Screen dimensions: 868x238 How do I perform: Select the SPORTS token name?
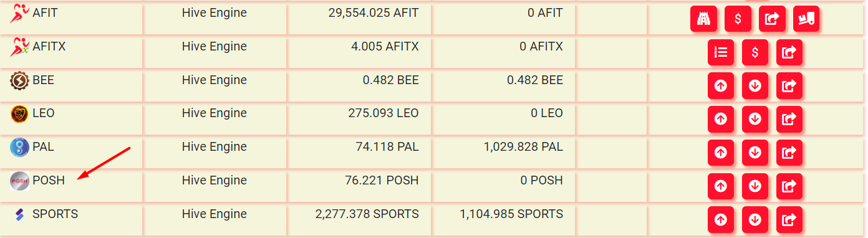pyautogui.click(x=55, y=214)
